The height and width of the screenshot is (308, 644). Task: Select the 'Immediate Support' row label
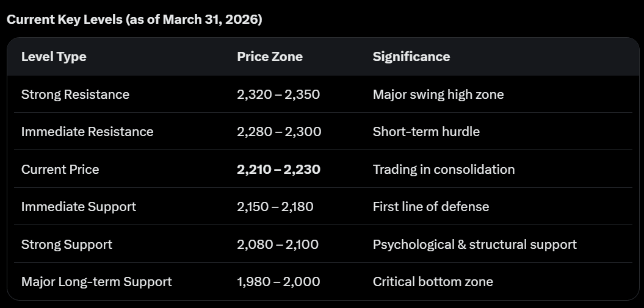point(79,207)
